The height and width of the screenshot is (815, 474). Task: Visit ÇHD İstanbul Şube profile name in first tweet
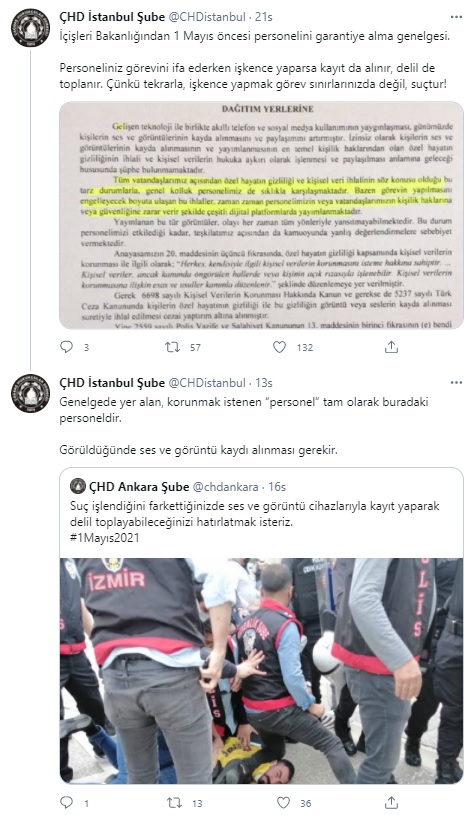click(x=112, y=17)
